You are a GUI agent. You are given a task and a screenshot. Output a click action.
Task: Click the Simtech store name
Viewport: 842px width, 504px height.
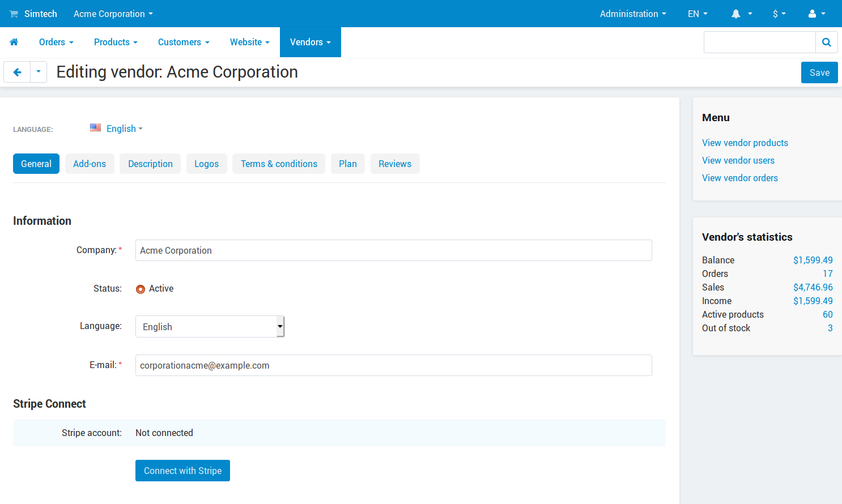click(x=41, y=14)
